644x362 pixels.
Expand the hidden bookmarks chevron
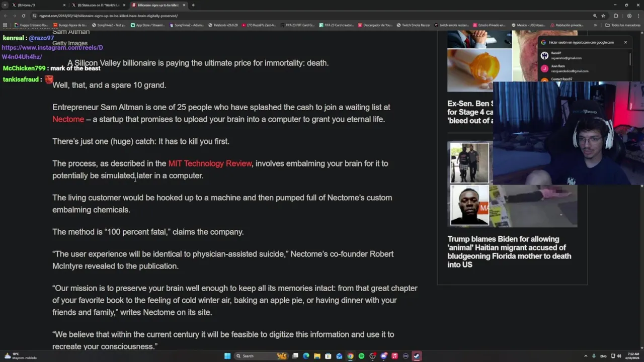[595, 25]
